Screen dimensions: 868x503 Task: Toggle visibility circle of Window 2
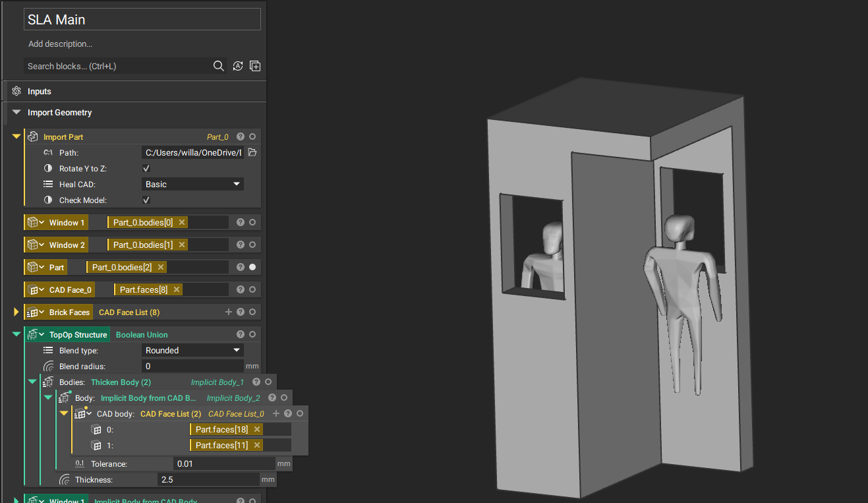click(x=252, y=245)
